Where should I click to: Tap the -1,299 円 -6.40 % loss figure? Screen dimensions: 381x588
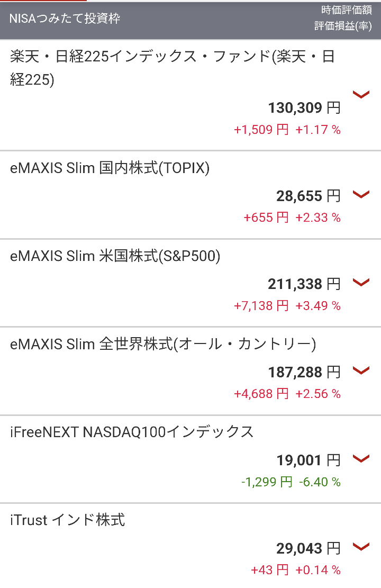[x=291, y=482]
